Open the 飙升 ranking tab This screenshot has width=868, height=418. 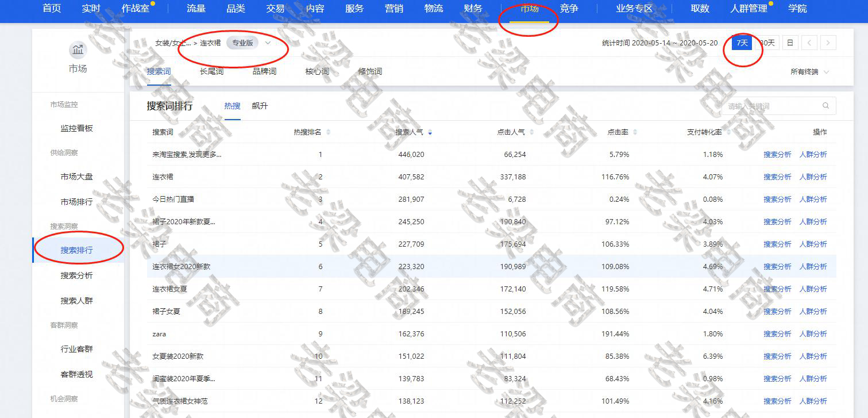coord(260,106)
